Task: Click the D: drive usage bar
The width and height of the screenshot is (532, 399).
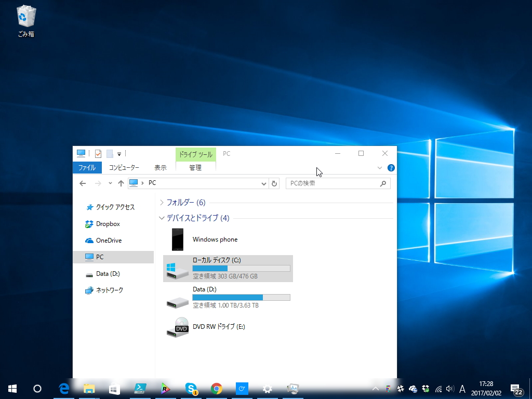Action: [241, 298]
